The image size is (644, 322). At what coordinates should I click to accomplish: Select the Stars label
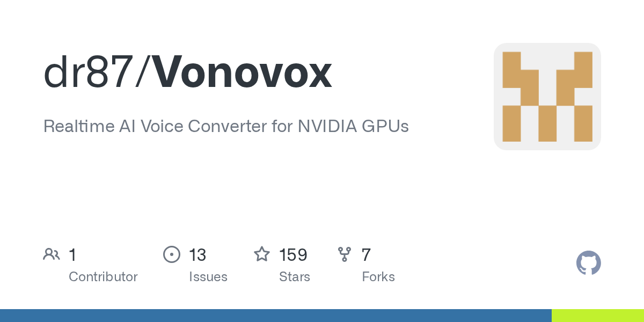(295, 277)
